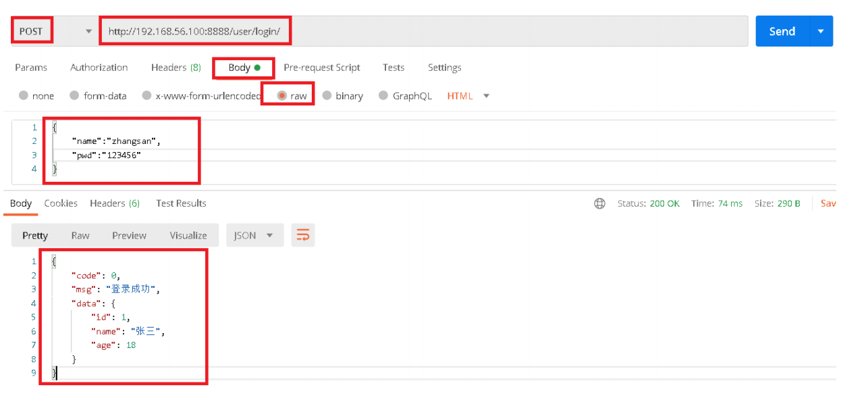Image resolution: width=868 pixels, height=402 pixels.
Task: Click the globe network icon near Status
Action: [600, 203]
